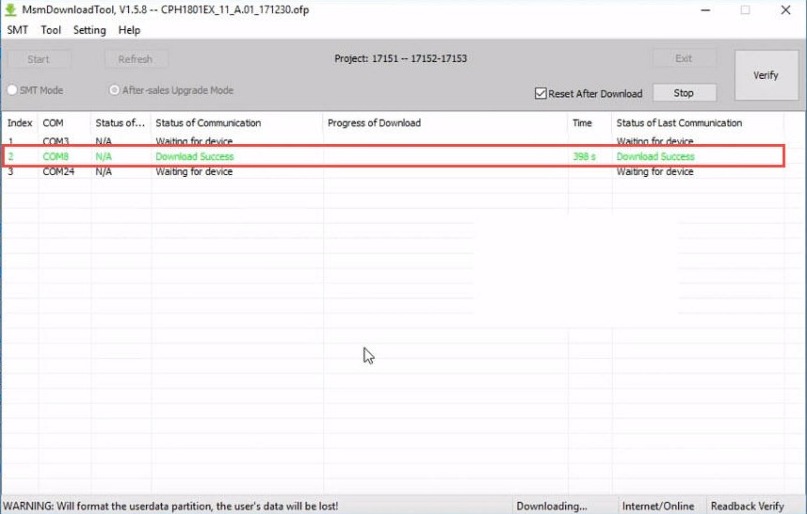Click the Time column header

[582, 123]
